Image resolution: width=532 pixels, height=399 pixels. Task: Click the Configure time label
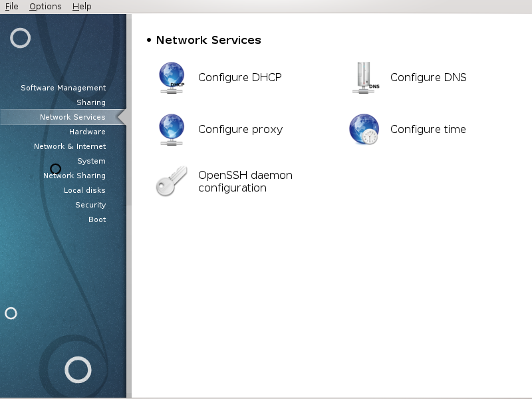click(x=428, y=129)
